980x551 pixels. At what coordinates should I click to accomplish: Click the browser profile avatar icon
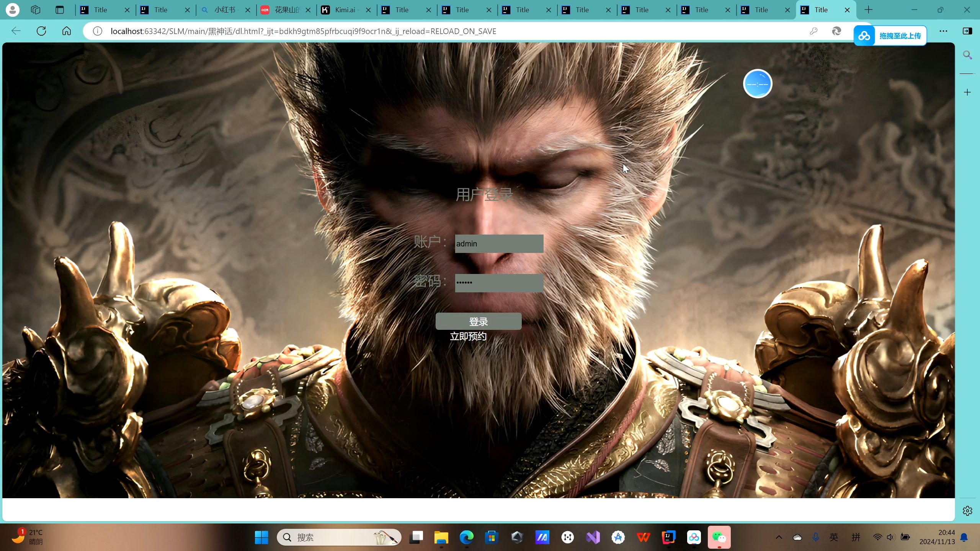point(13,10)
